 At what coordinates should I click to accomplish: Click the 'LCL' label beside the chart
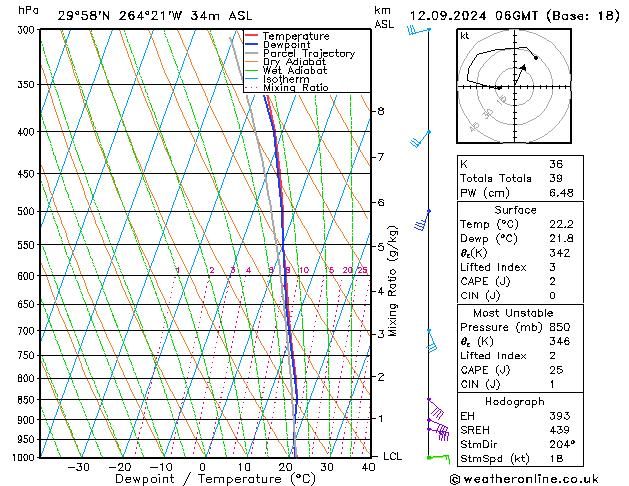tap(392, 456)
